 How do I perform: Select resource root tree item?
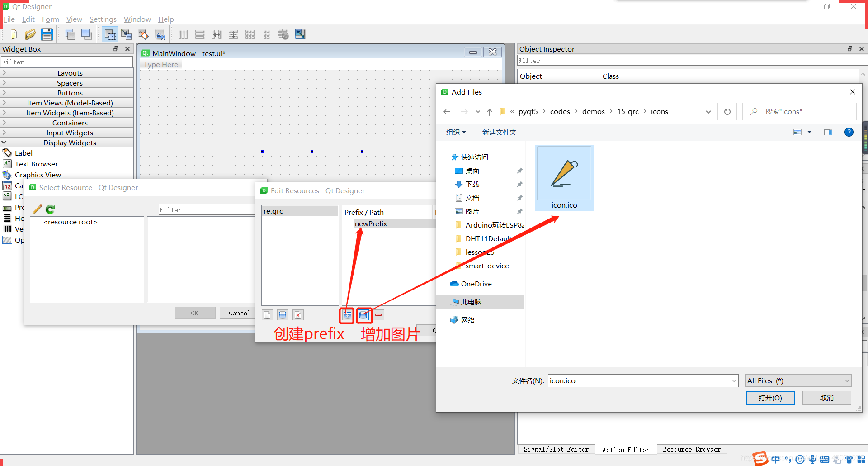pyautogui.click(x=71, y=222)
